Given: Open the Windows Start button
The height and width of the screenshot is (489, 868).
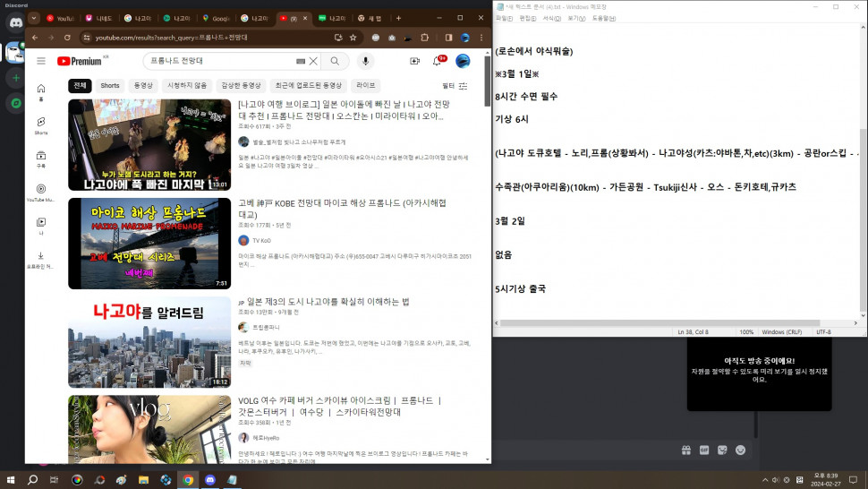Looking at the screenshot, I should pyautogui.click(x=10, y=479).
